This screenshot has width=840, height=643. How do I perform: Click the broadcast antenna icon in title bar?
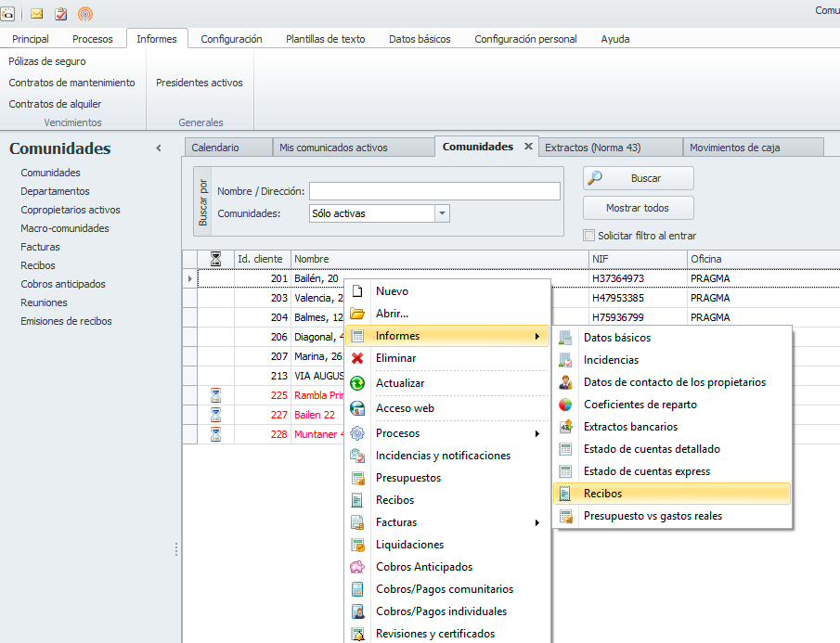85,13
